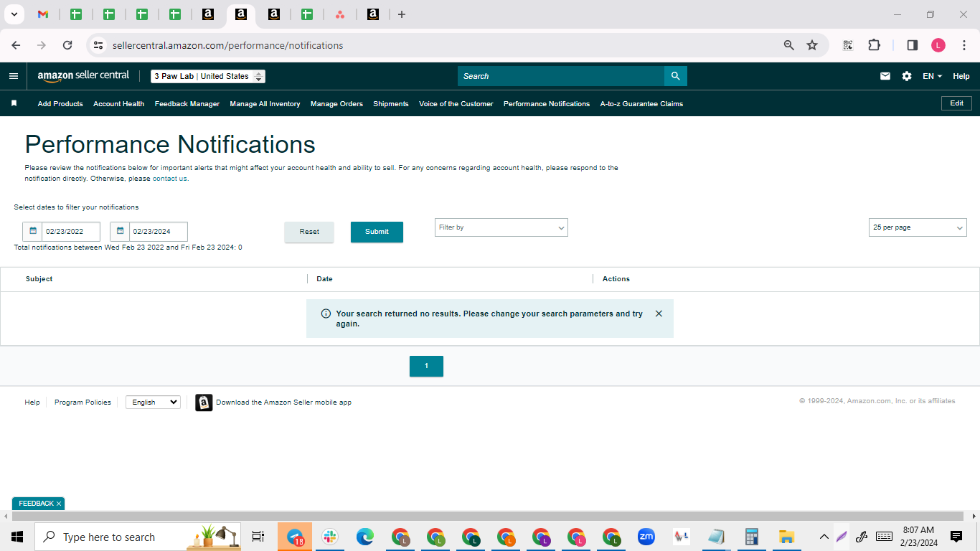Screen dimensions: 980x551
Task: Open Manage Orders
Action: (336, 103)
